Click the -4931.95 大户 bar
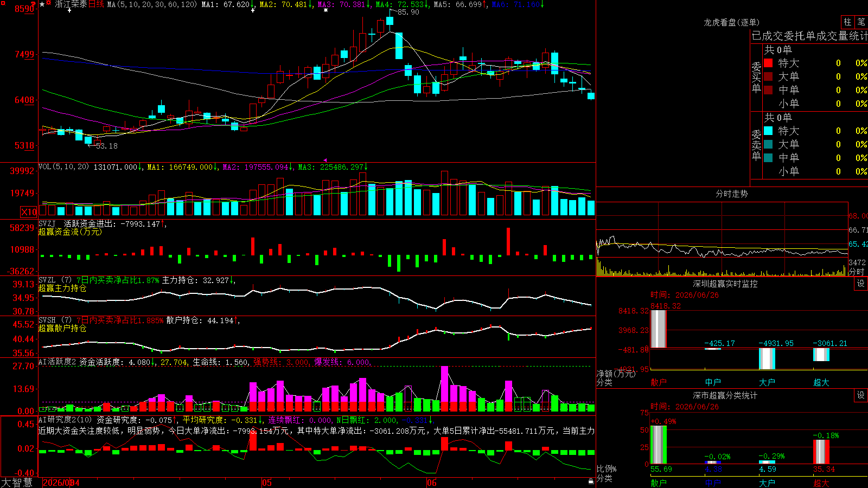868x488 pixels. (x=767, y=358)
